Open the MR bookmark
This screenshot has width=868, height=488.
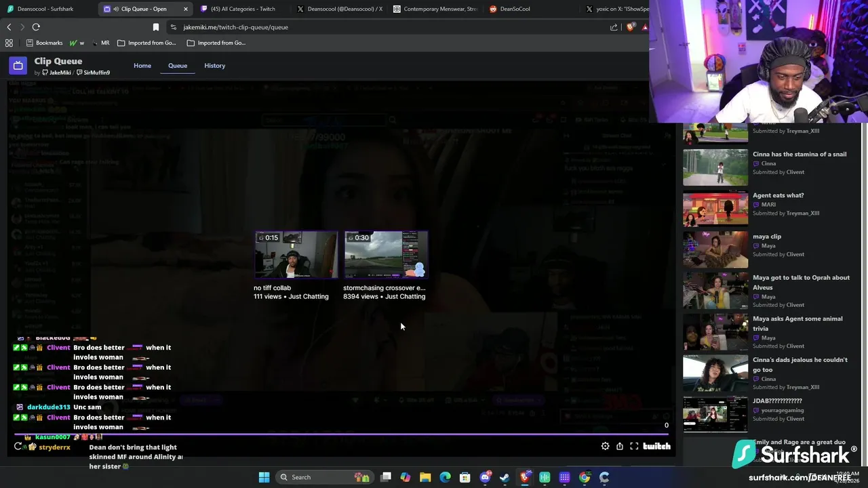(100, 43)
